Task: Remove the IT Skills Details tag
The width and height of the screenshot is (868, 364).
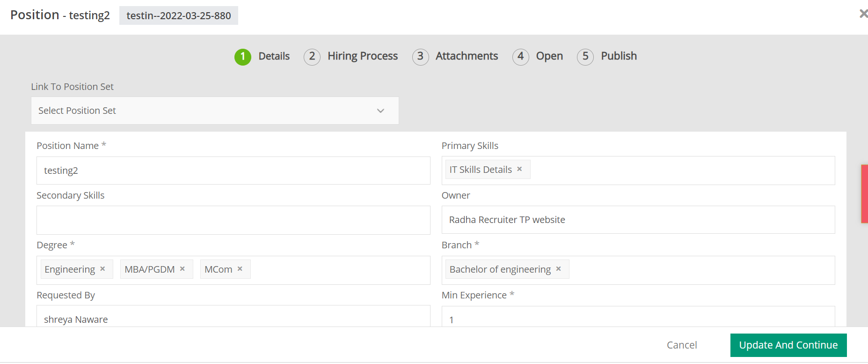Action: coord(519,169)
